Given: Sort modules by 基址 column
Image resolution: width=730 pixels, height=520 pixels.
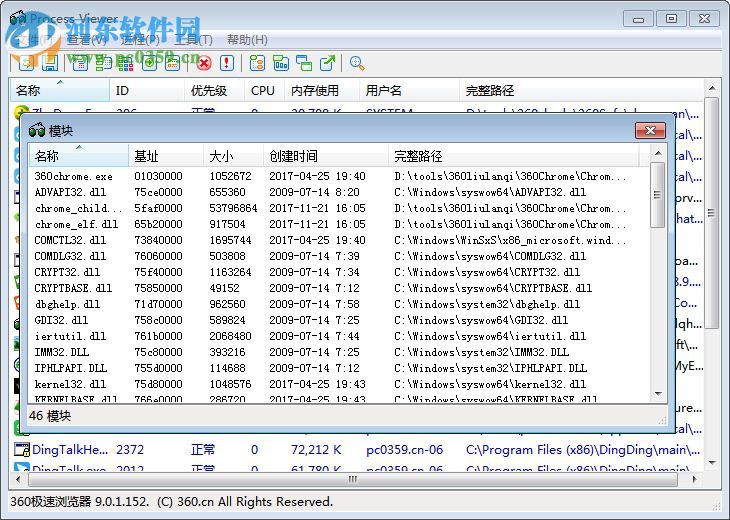Looking at the screenshot, I should tap(166, 155).
